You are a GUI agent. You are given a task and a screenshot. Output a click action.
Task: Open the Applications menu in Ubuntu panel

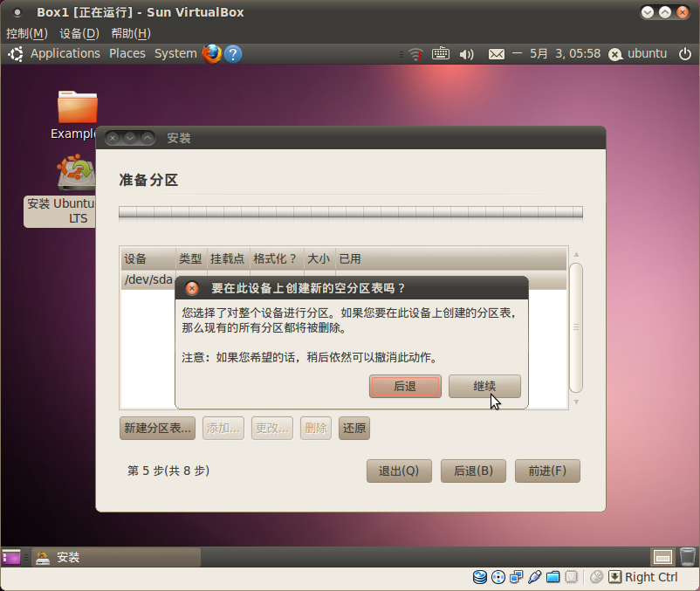pos(65,53)
